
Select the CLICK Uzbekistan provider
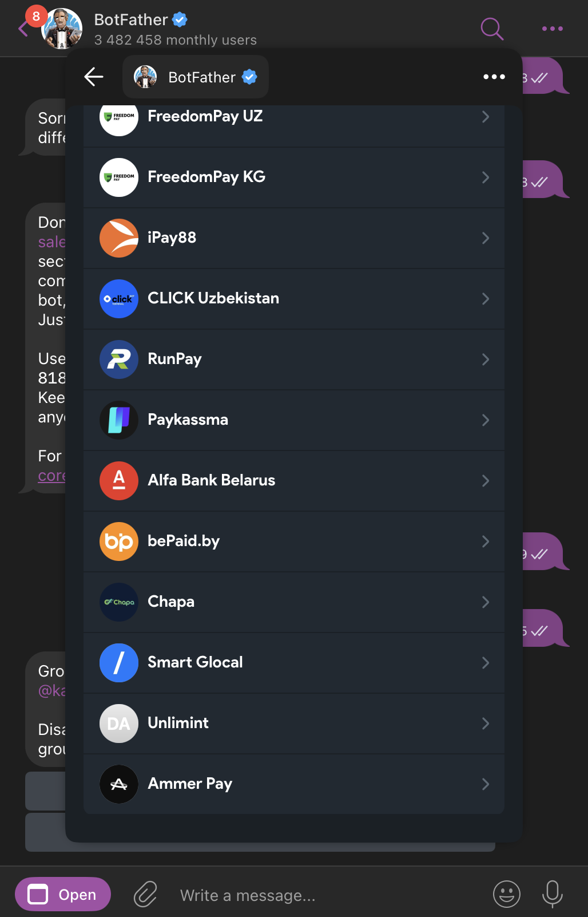213,299
